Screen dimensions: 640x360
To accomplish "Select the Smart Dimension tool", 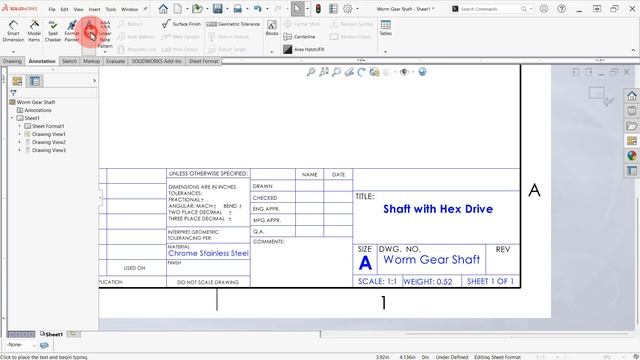I will (13, 31).
